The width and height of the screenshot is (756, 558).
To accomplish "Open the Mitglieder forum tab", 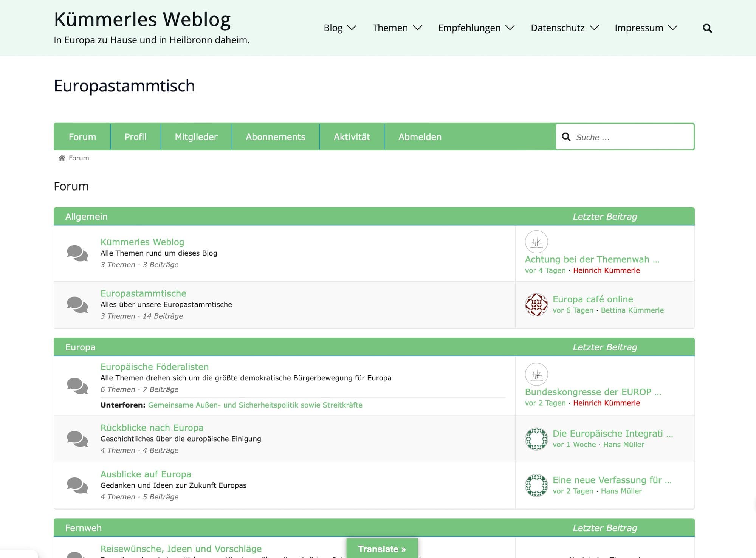I will click(x=196, y=137).
